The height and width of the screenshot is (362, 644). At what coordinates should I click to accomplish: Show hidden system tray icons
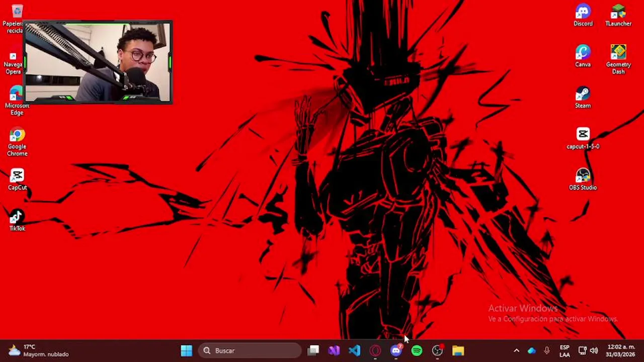pos(516,350)
